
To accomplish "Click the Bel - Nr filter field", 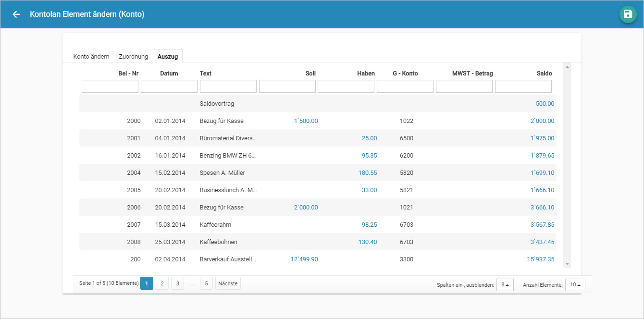I will pyautogui.click(x=110, y=86).
